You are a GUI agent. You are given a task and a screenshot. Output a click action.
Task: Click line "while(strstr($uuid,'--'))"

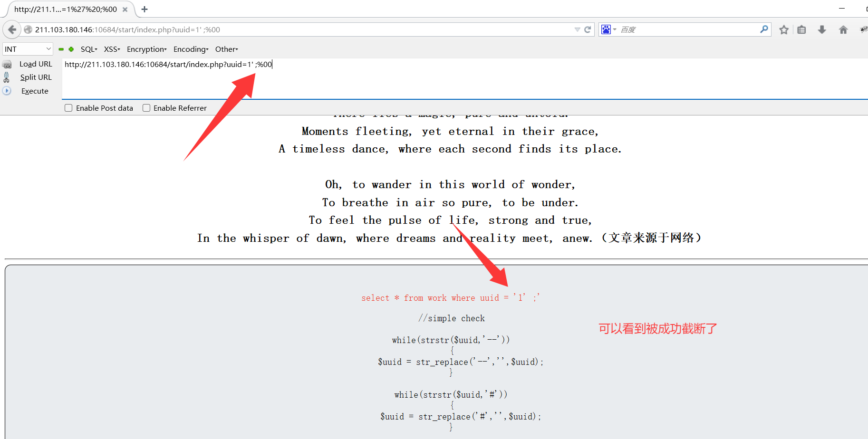click(x=451, y=340)
